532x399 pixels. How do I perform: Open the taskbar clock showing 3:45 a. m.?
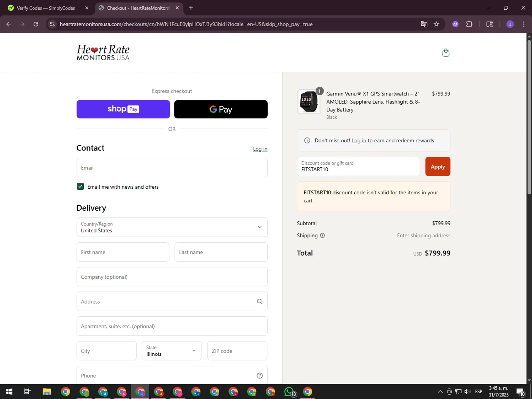tap(499, 392)
